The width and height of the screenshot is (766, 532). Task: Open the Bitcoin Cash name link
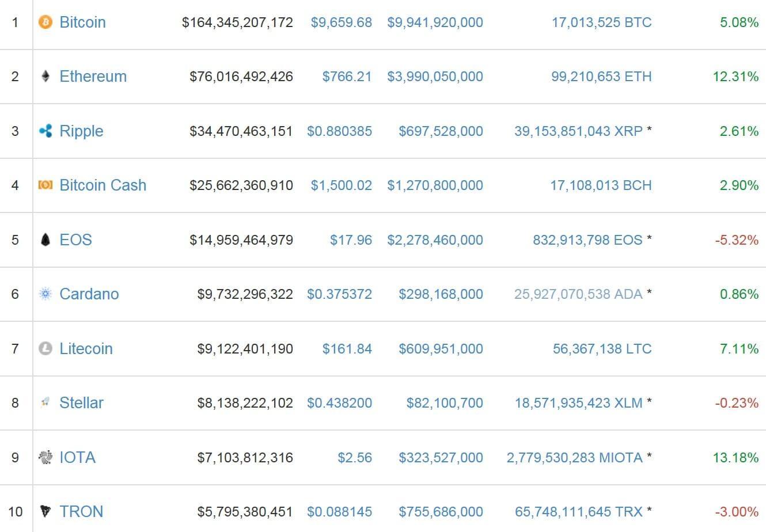tap(103, 185)
